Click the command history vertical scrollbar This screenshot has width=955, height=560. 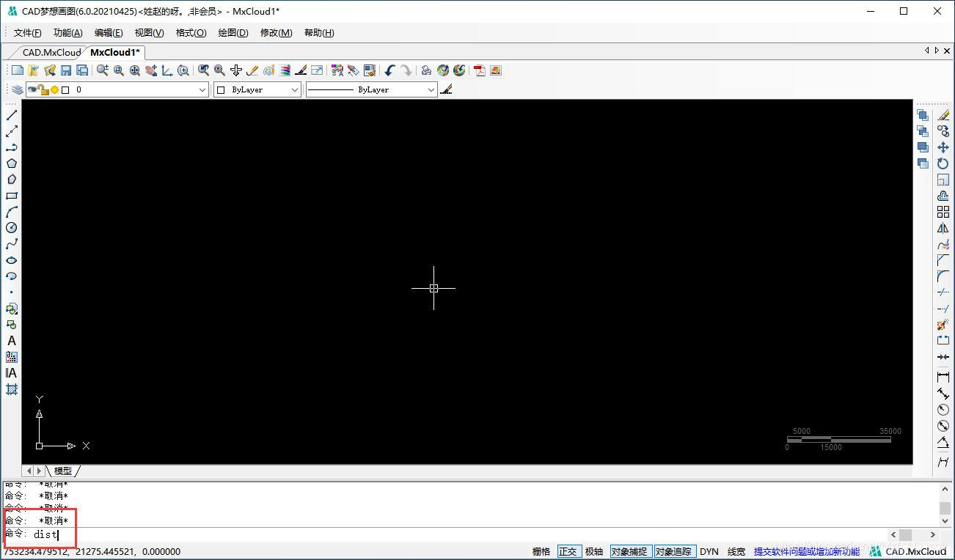coord(945,504)
